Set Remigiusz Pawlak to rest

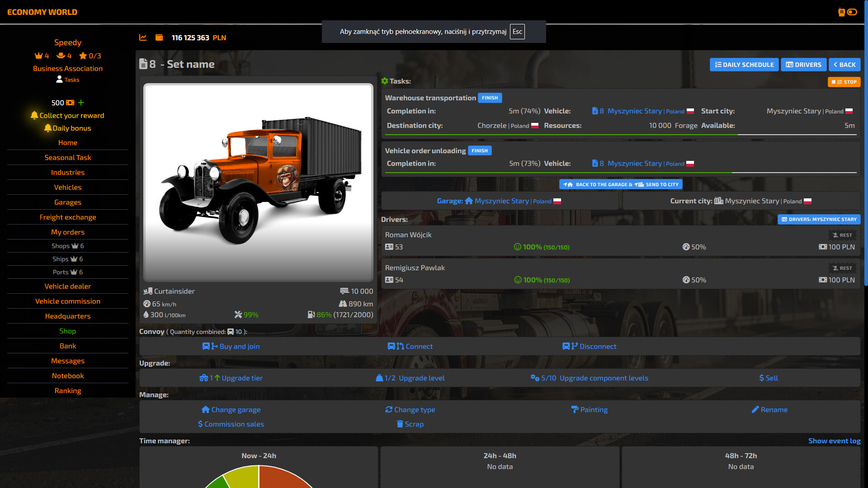[842, 268]
